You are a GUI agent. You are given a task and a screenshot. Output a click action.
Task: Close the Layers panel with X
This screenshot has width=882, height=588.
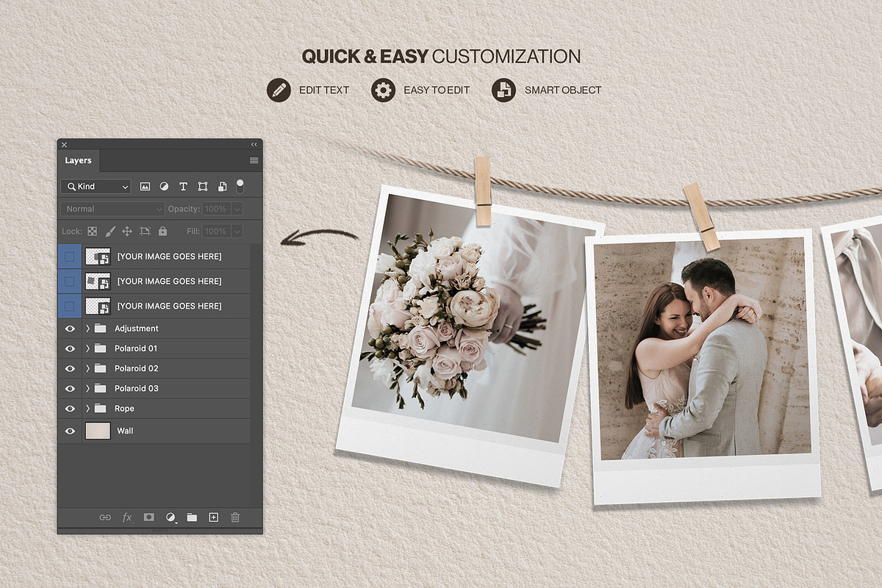point(64,145)
